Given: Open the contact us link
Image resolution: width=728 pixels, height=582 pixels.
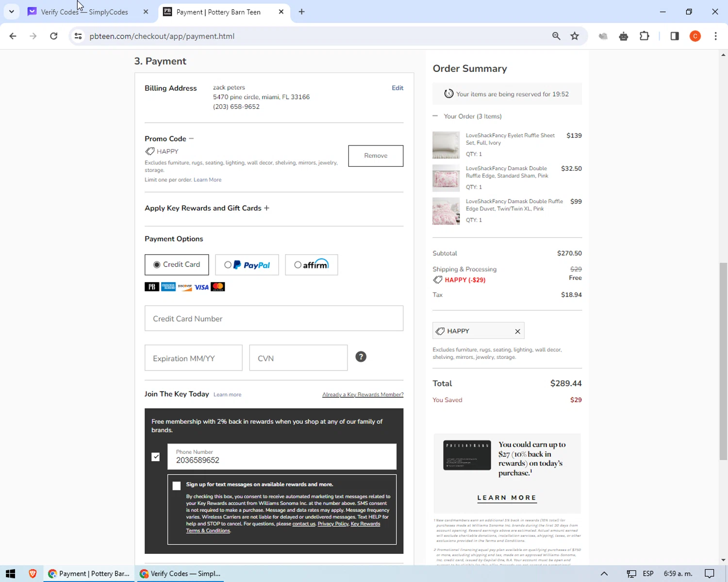Looking at the screenshot, I should (304, 524).
